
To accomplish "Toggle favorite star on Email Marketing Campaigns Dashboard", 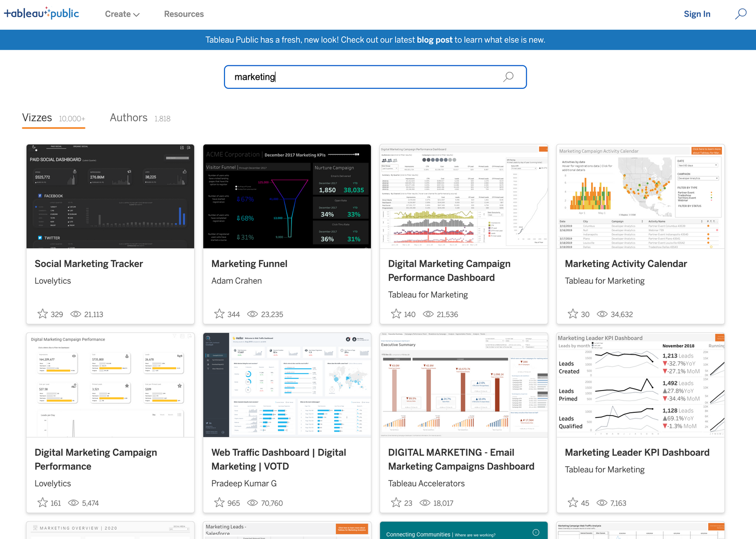I will (396, 503).
